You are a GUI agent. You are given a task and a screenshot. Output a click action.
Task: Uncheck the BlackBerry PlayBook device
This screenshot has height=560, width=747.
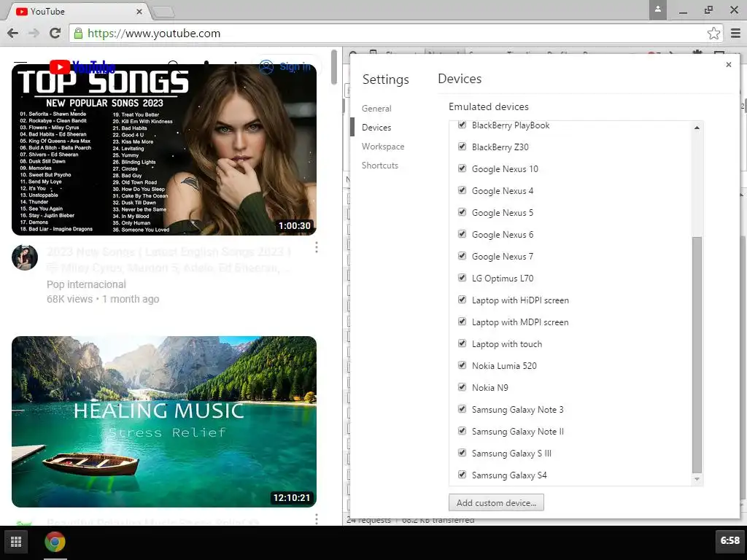(x=462, y=125)
